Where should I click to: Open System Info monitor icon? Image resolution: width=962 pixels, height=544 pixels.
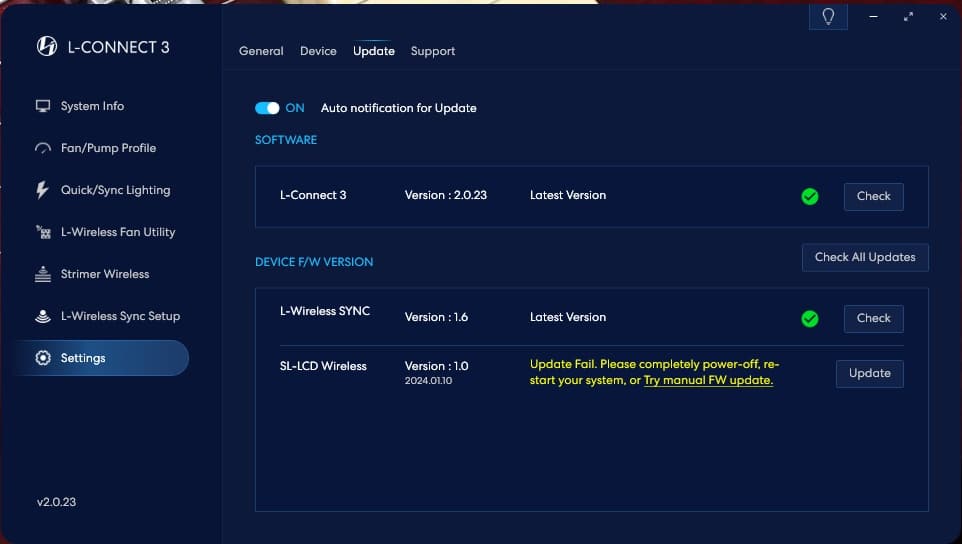click(x=43, y=106)
